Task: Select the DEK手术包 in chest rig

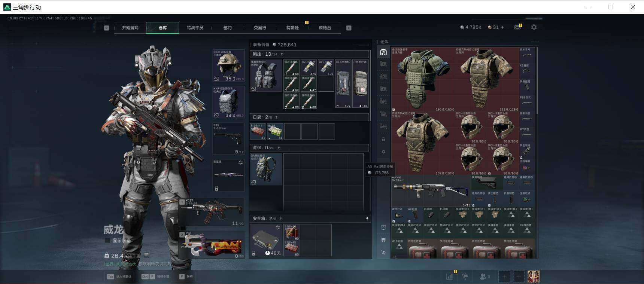Action: 343,84
